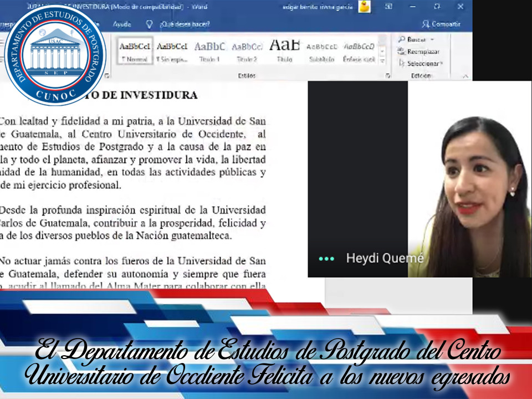The width and height of the screenshot is (532, 399).
Task: Click the Buscar search button
Action: (412, 39)
